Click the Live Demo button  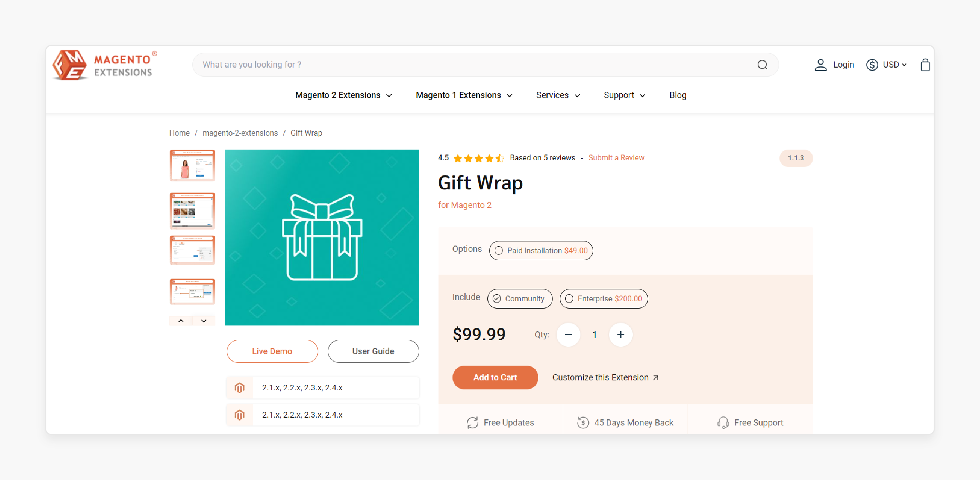(x=272, y=351)
